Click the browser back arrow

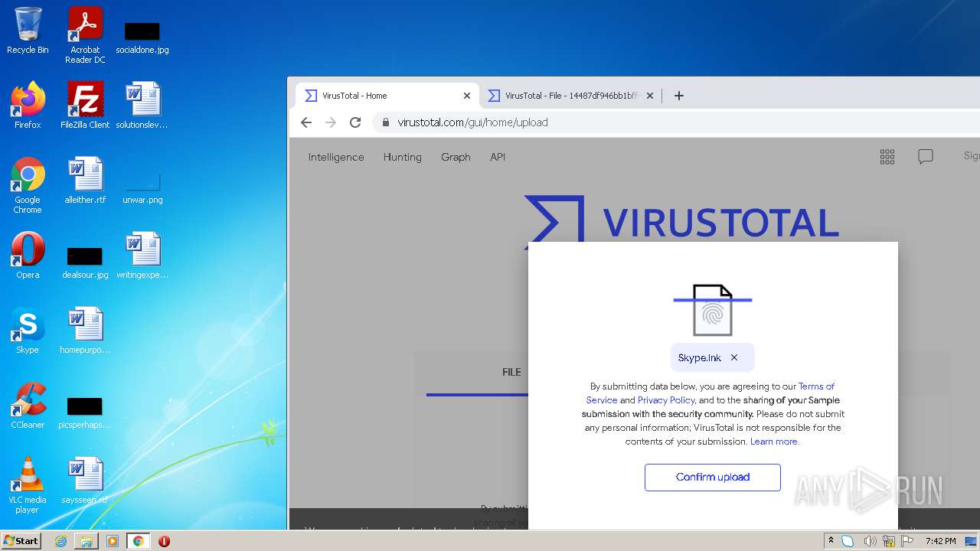click(x=306, y=122)
